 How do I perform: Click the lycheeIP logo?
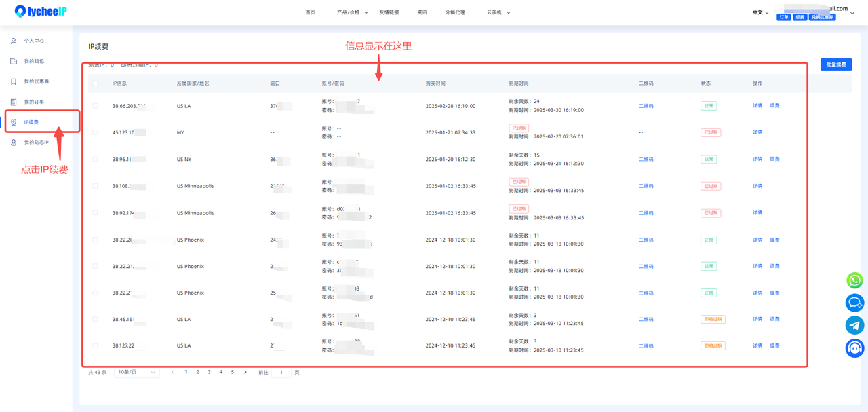tap(41, 12)
